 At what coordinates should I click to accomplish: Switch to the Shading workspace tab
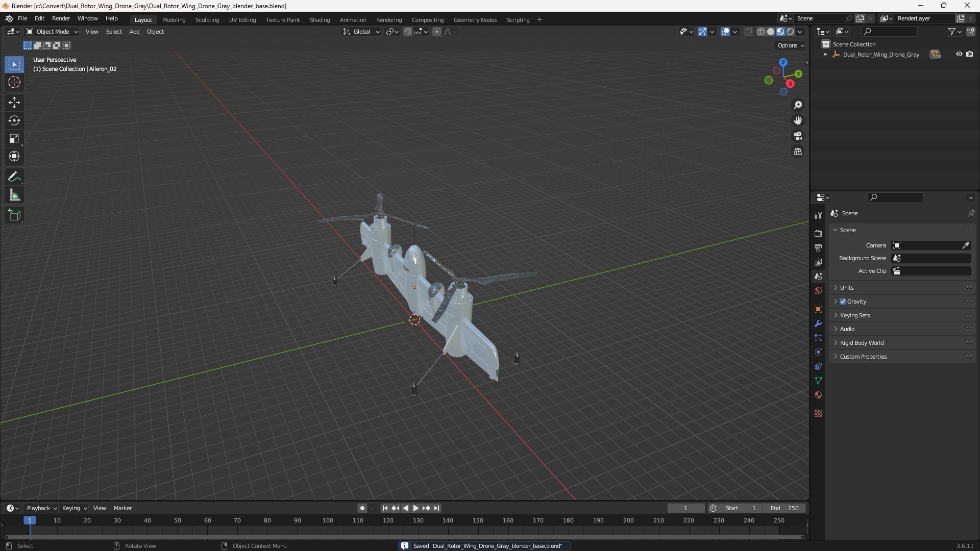[320, 20]
